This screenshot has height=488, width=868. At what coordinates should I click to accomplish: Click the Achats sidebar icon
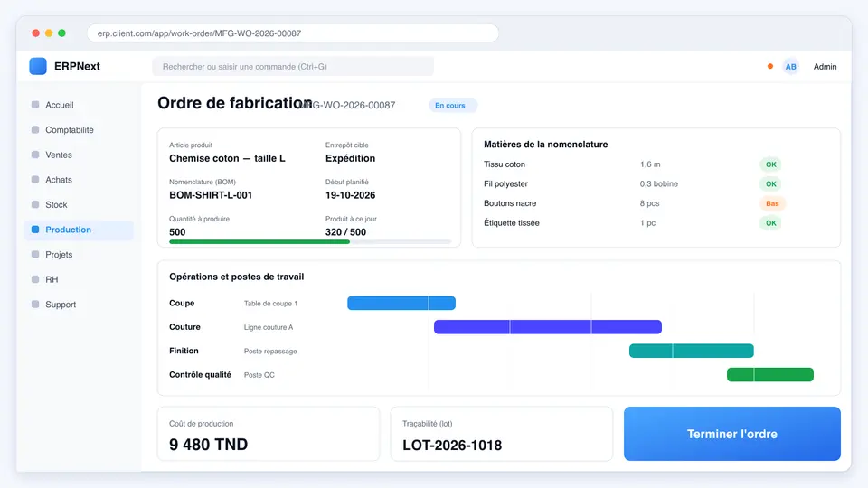tap(35, 179)
